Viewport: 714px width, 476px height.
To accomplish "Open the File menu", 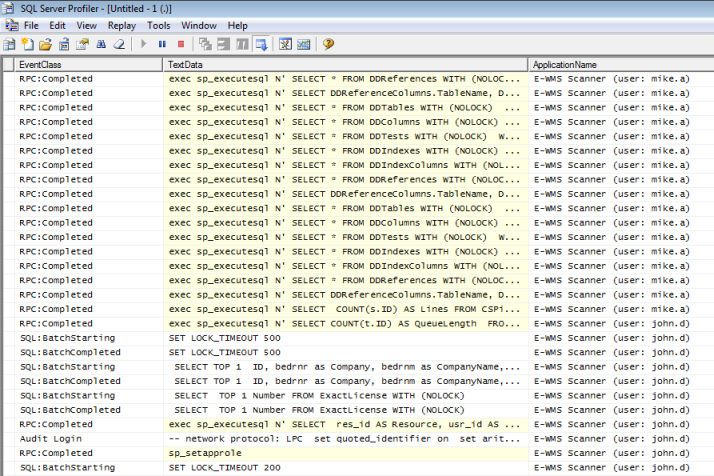I will click(x=31, y=25).
